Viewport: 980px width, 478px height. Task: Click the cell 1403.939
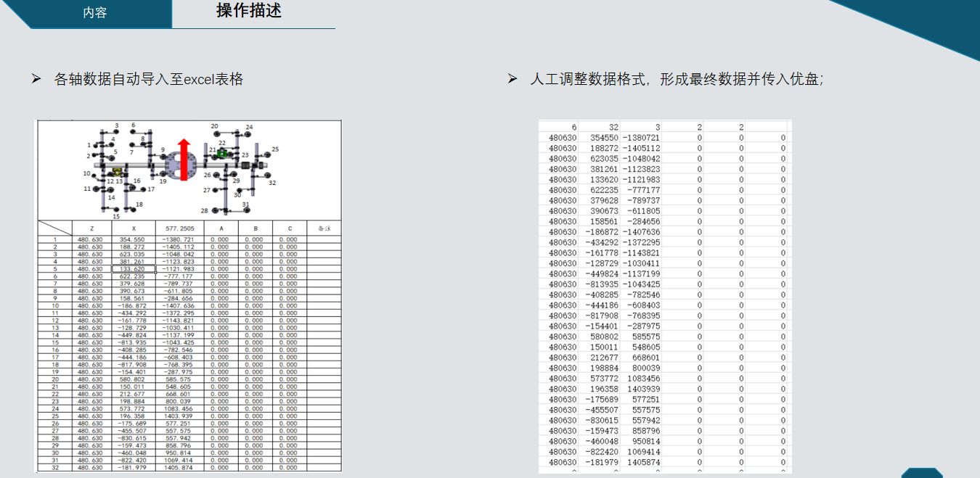coord(179,416)
